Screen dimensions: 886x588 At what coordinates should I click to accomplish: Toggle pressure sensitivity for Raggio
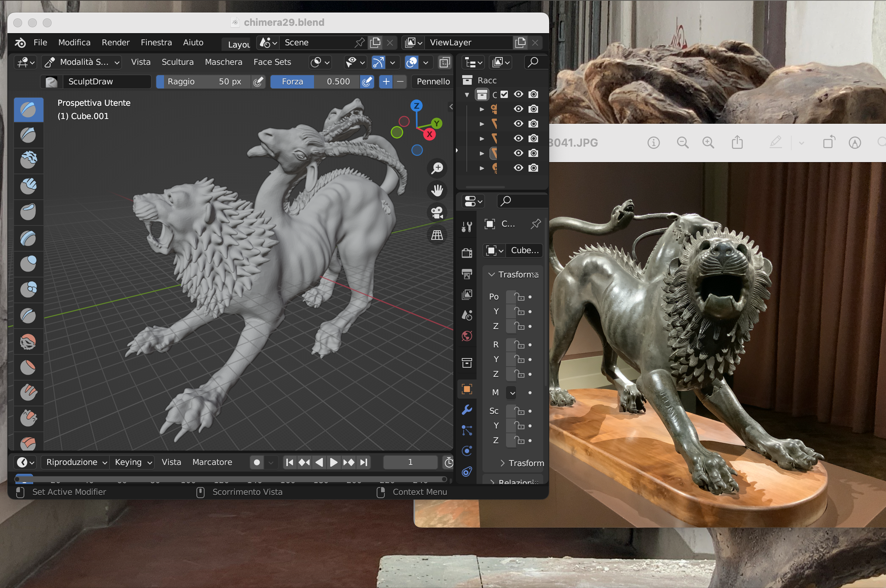click(258, 81)
